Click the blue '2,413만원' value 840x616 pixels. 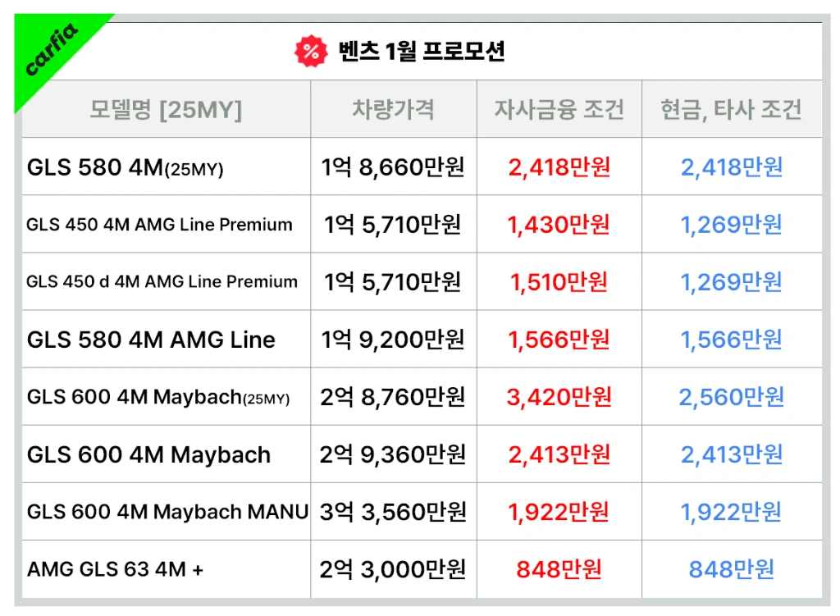(732, 454)
